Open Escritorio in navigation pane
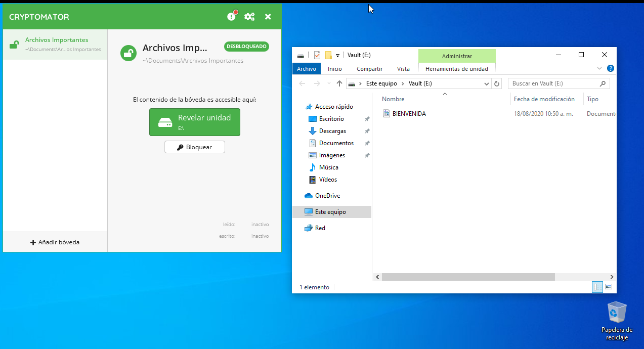Viewport: 644px width, 349px height. click(331, 119)
